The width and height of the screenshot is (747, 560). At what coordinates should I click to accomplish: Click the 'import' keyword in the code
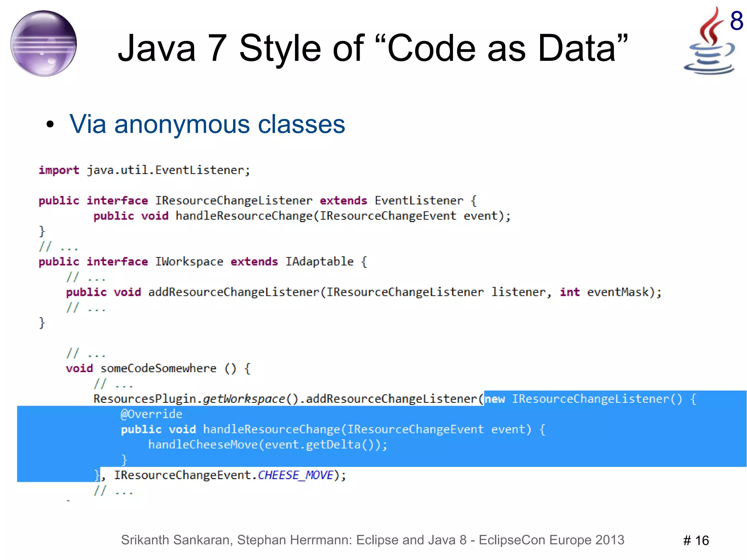[59, 170]
